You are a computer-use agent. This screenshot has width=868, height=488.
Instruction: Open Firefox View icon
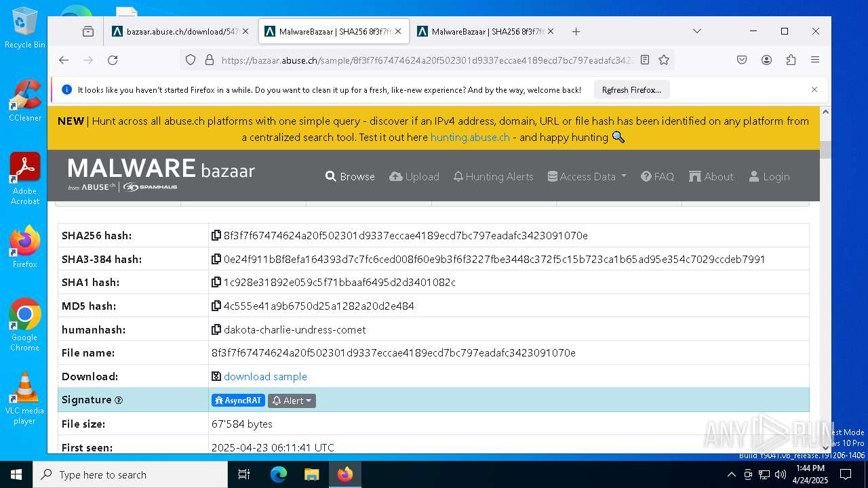[x=88, y=31]
